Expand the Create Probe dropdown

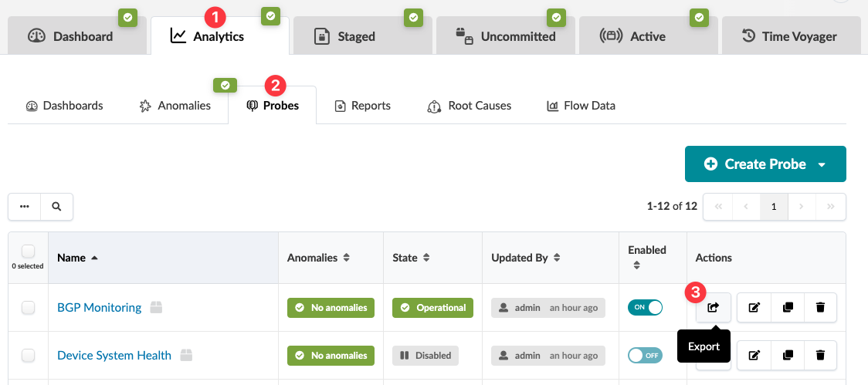click(822, 164)
